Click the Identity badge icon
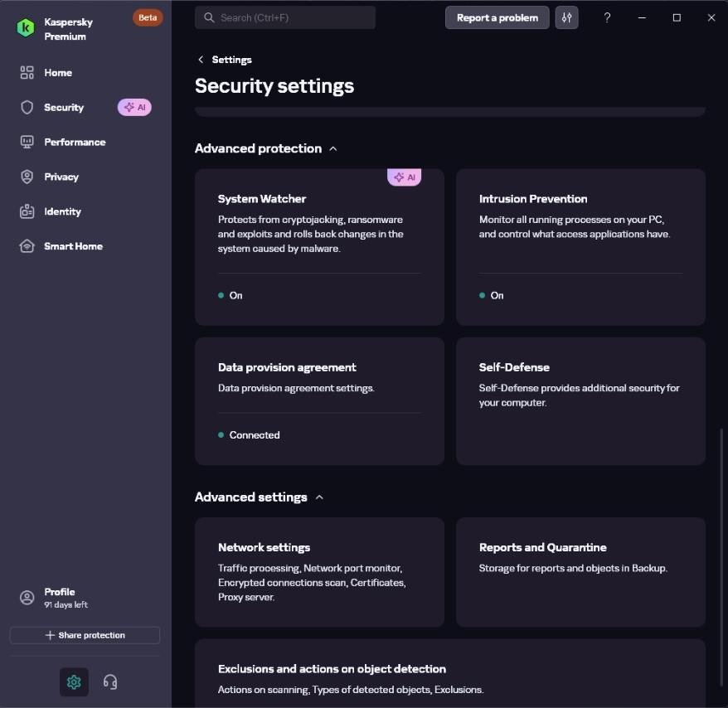This screenshot has height=708, width=728. click(27, 211)
